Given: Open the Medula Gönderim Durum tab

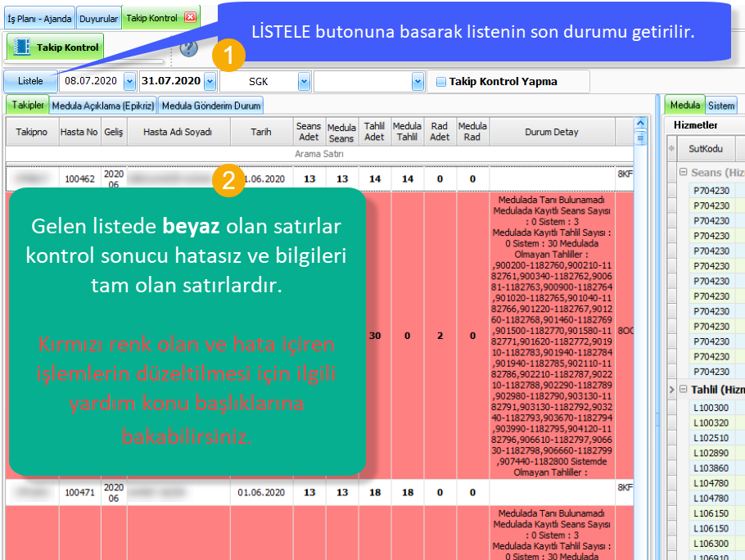Looking at the screenshot, I should point(211,106).
